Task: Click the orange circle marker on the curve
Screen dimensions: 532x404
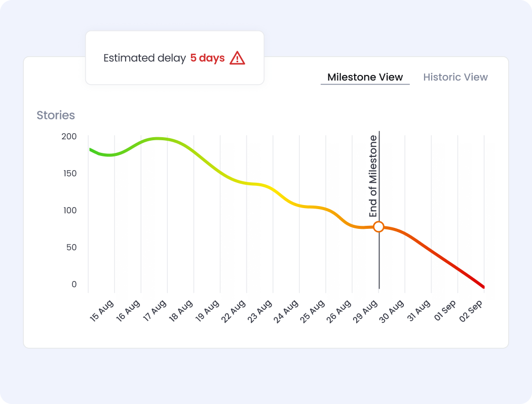Action: click(x=378, y=227)
